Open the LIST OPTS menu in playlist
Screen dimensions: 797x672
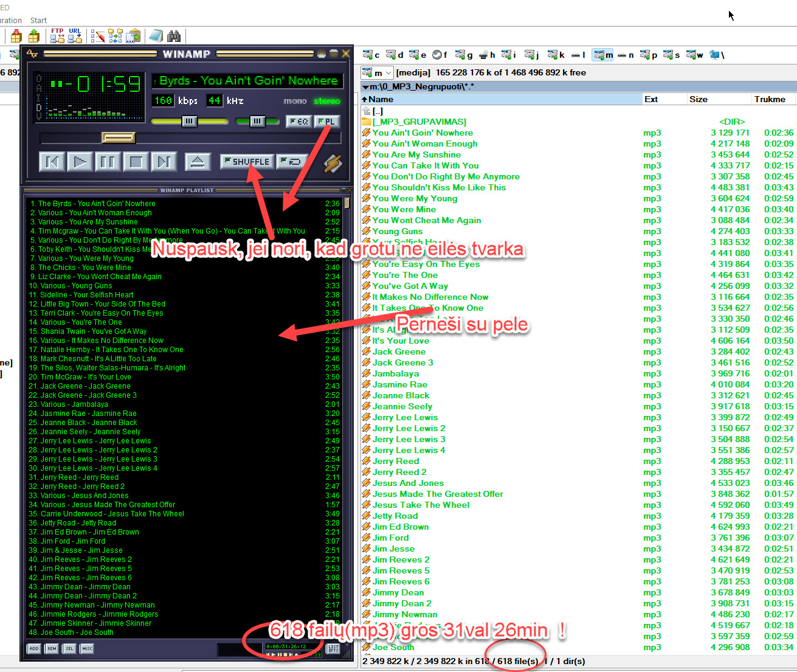(333, 649)
